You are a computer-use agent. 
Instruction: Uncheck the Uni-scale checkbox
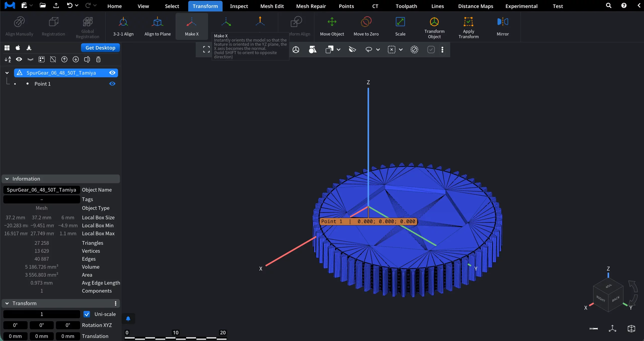click(x=87, y=314)
